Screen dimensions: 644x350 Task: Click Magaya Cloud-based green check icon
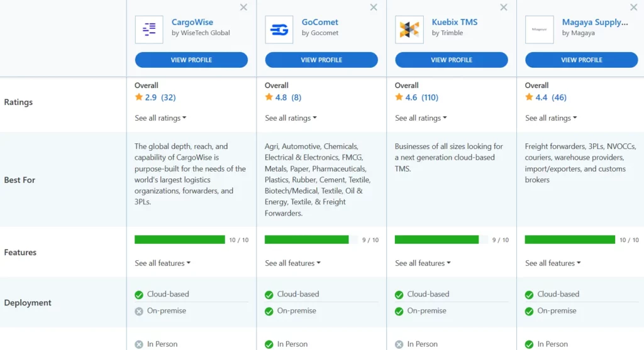click(x=529, y=295)
